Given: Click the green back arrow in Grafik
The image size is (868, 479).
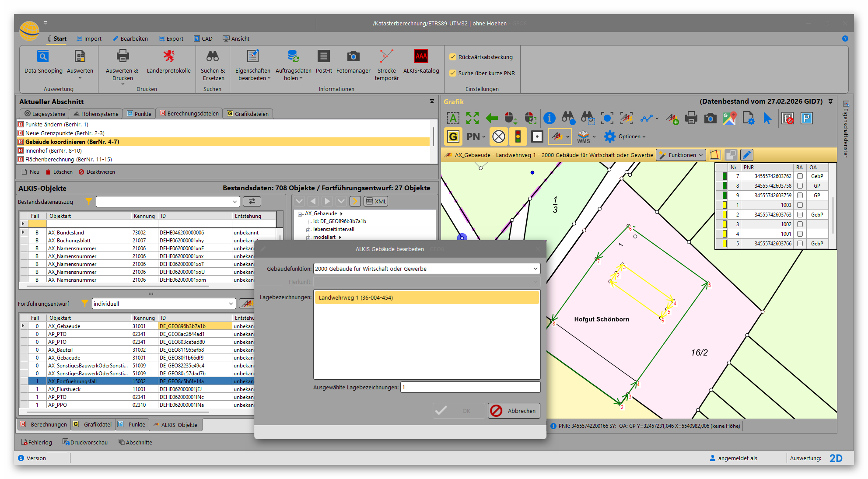Looking at the screenshot, I should click(492, 118).
